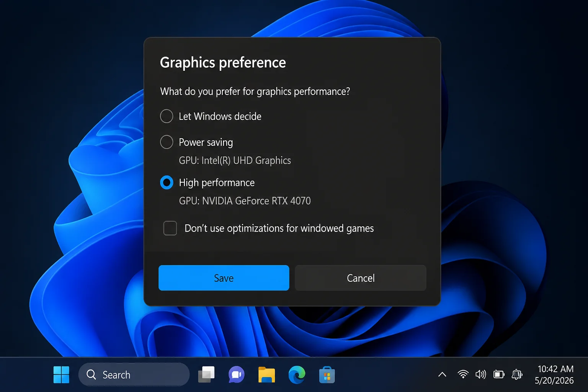Open the clock showing 10:42 AM
The width and height of the screenshot is (588, 392).
pyautogui.click(x=555, y=369)
